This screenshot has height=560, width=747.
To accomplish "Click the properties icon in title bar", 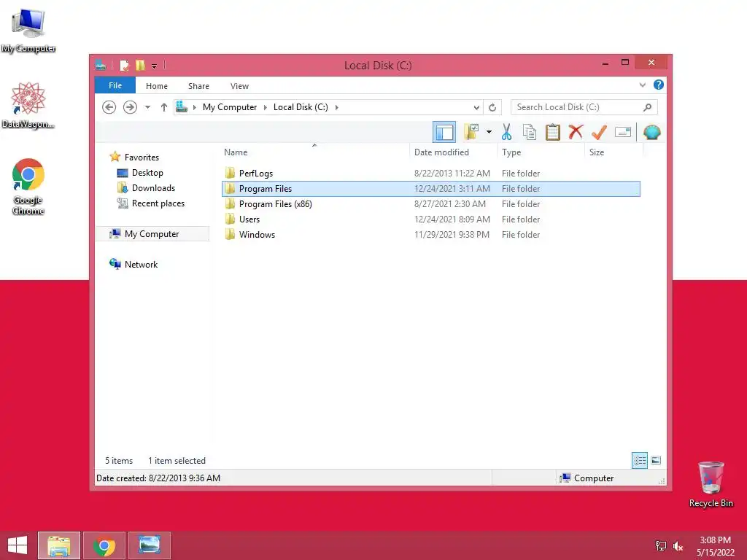I will 124,65.
